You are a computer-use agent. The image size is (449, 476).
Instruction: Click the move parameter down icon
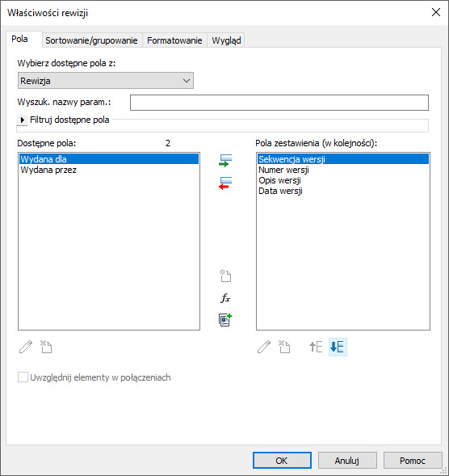pos(338,347)
